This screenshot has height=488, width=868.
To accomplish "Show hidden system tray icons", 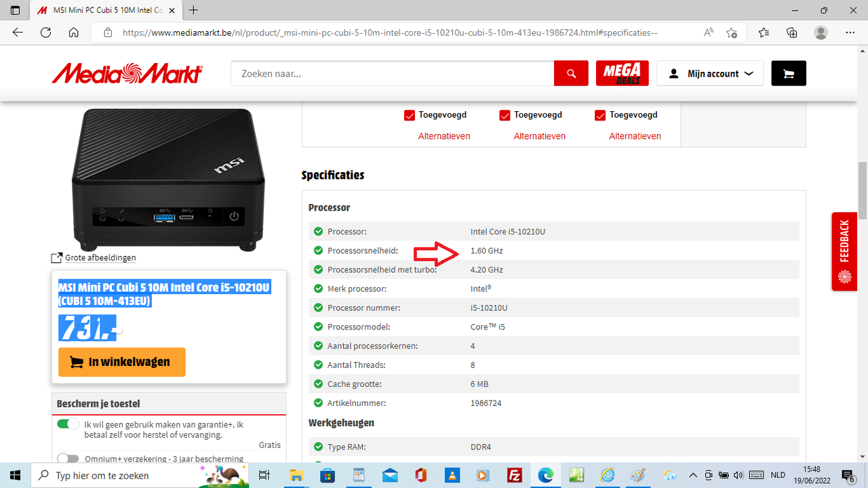I will (x=693, y=475).
